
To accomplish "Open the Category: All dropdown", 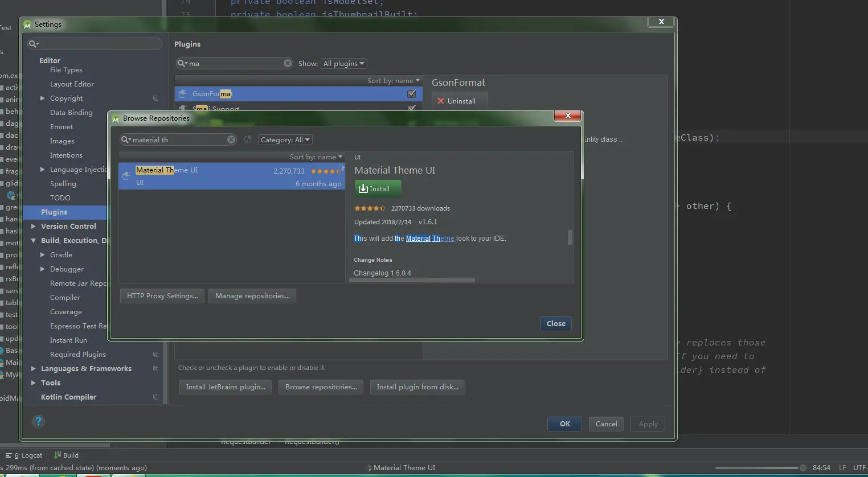I will click(285, 139).
